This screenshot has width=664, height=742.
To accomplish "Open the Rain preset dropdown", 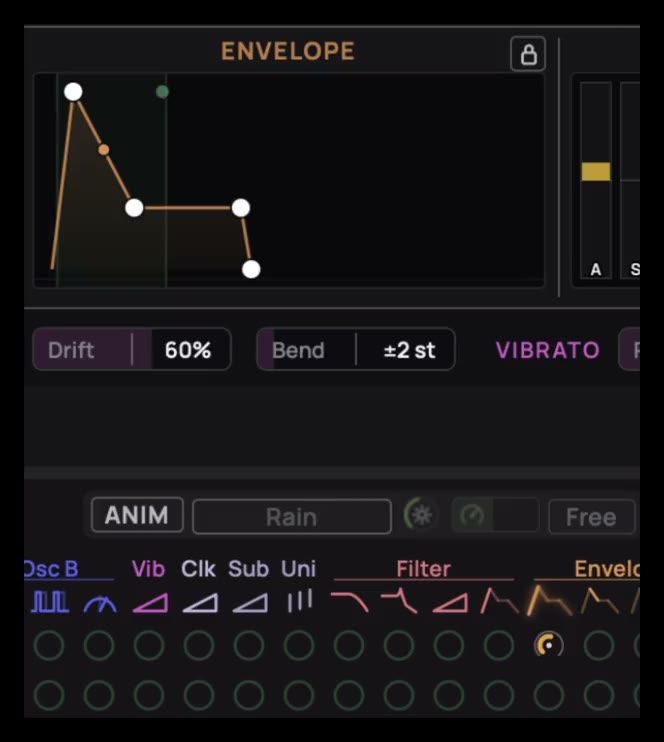I will tap(292, 516).
